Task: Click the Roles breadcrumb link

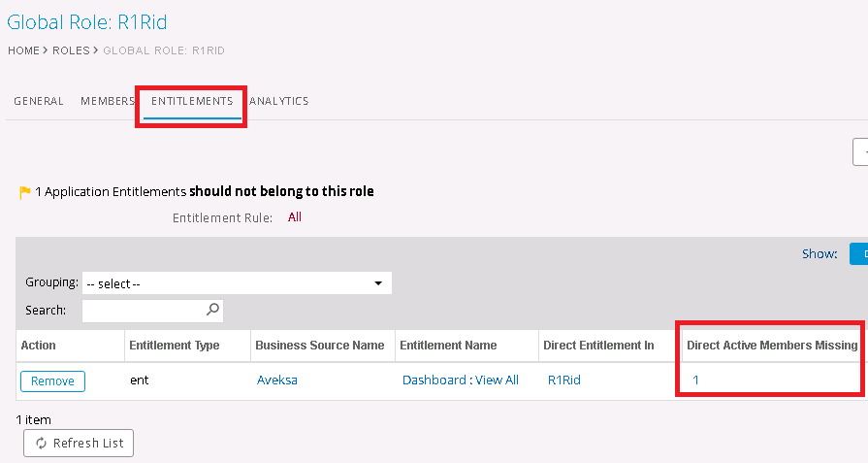Action: (x=71, y=50)
